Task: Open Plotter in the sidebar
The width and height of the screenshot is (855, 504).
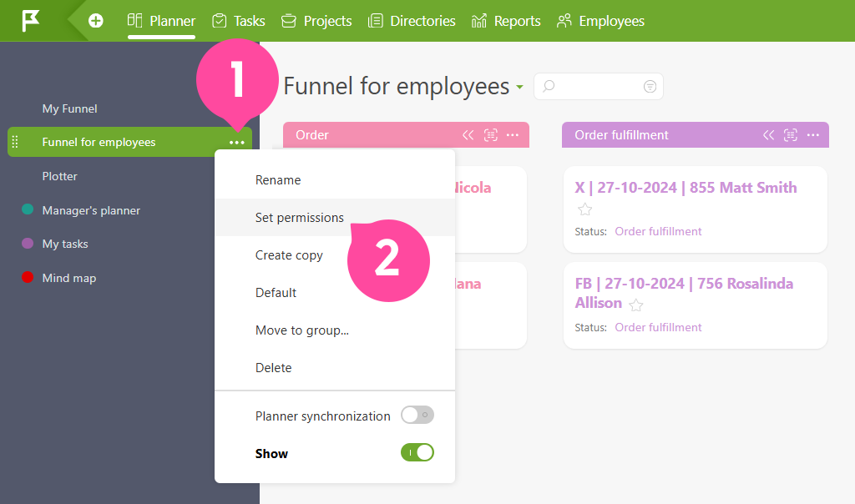Action: [60, 176]
